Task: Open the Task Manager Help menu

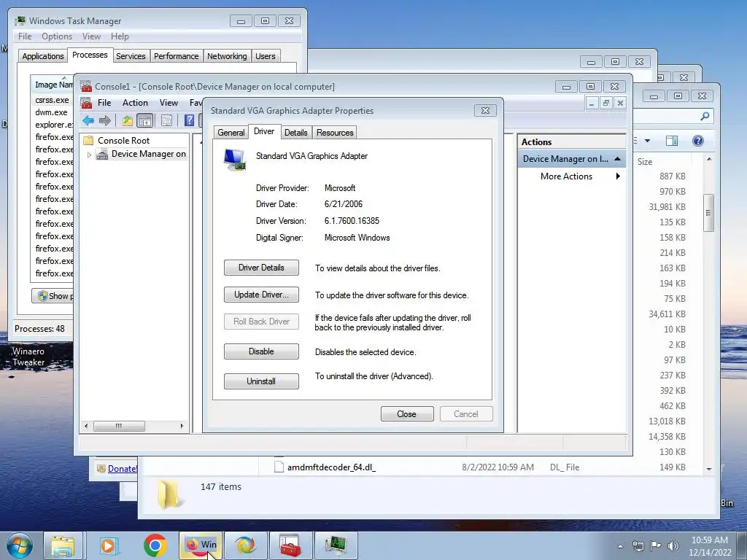Action: [x=120, y=36]
